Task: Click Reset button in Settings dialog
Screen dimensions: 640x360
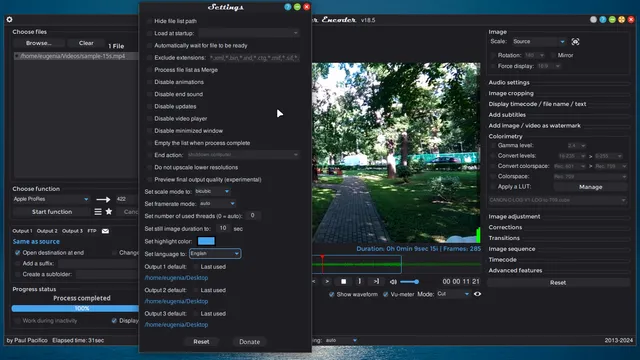Action: 201,342
